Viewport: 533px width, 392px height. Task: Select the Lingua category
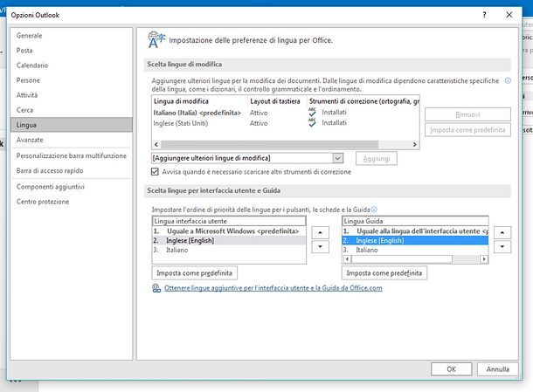point(72,125)
